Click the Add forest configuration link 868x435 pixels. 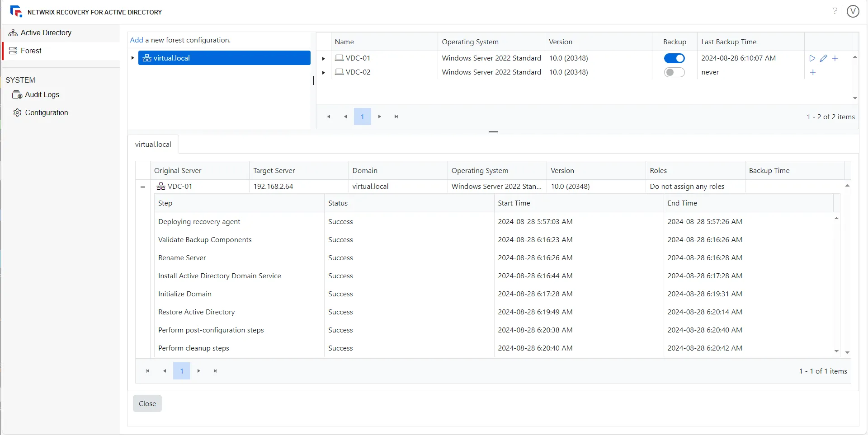137,40
